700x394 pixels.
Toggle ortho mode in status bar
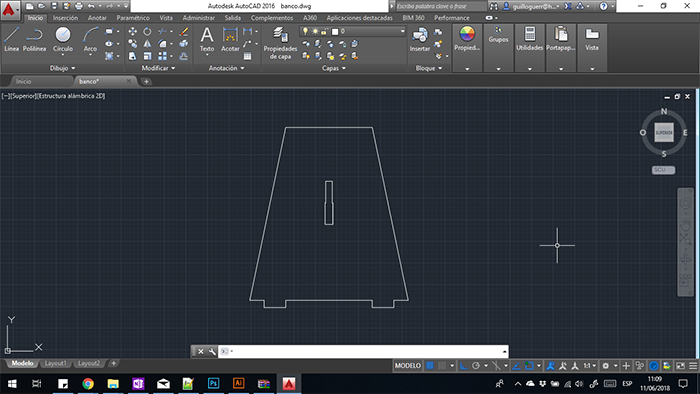(x=463, y=366)
